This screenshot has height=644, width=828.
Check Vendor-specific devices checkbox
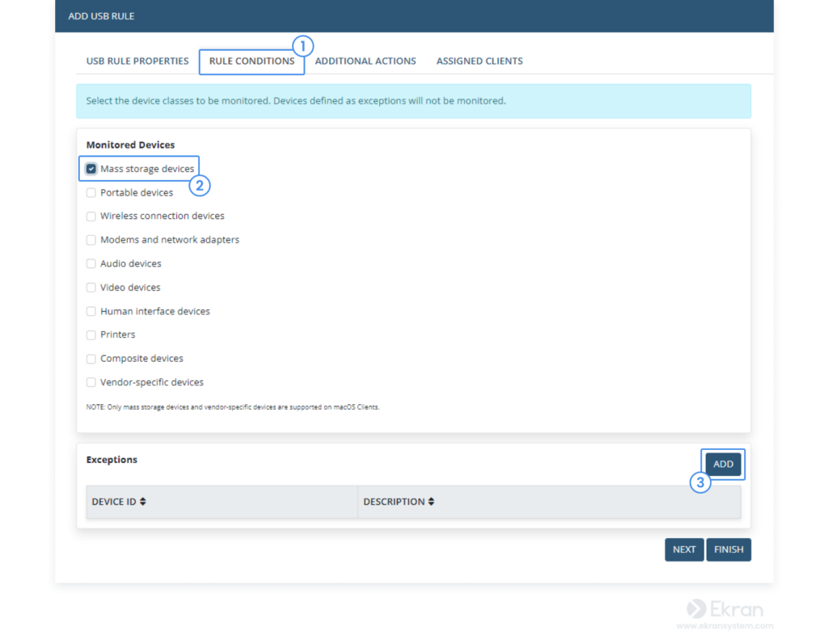91,382
